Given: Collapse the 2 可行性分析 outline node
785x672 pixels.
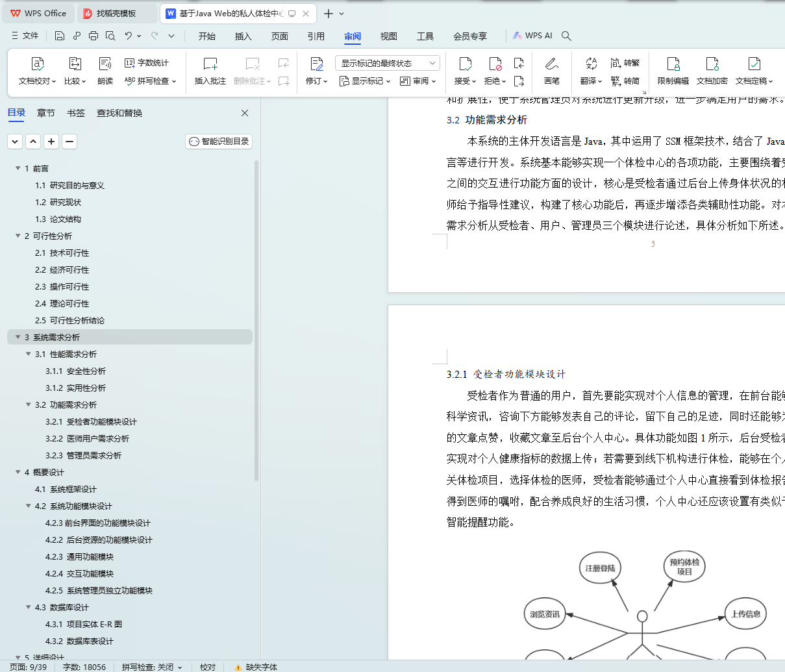Looking at the screenshot, I should coord(18,236).
